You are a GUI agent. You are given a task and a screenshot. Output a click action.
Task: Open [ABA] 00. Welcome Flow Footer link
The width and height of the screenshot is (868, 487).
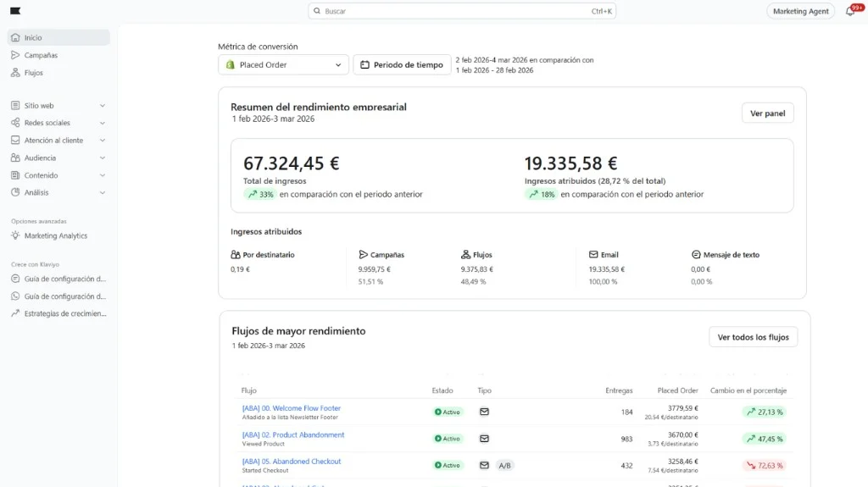click(x=292, y=408)
